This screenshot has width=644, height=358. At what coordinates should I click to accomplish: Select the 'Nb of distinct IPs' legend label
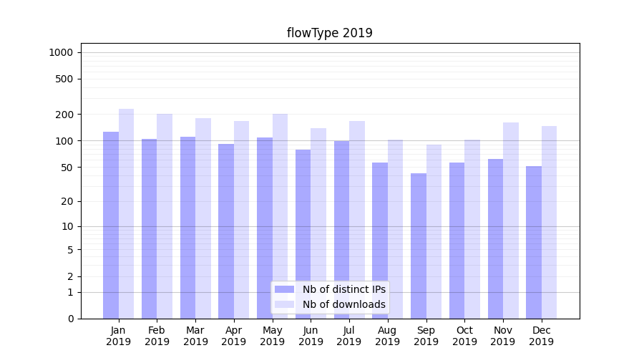(x=343, y=289)
